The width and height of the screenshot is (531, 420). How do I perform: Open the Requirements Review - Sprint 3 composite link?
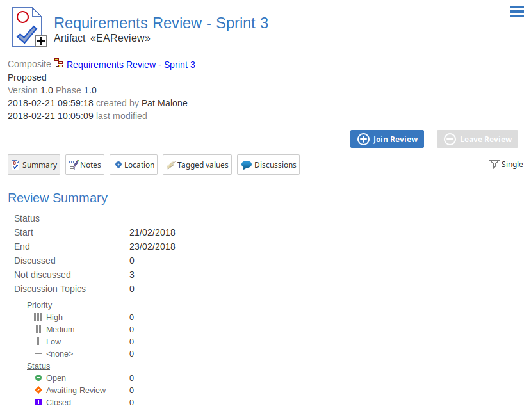point(131,65)
